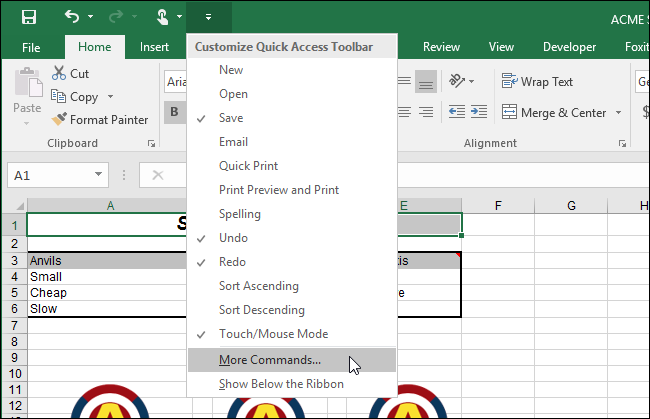The image size is (650, 419).
Task: Select row 7 header
Action: pyautogui.click(x=15, y=326)
